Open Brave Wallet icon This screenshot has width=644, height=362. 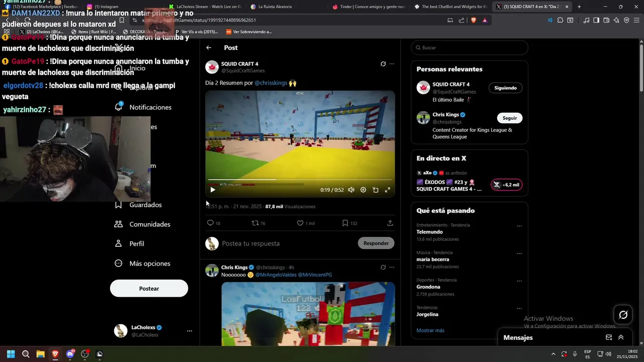(606, 20)
